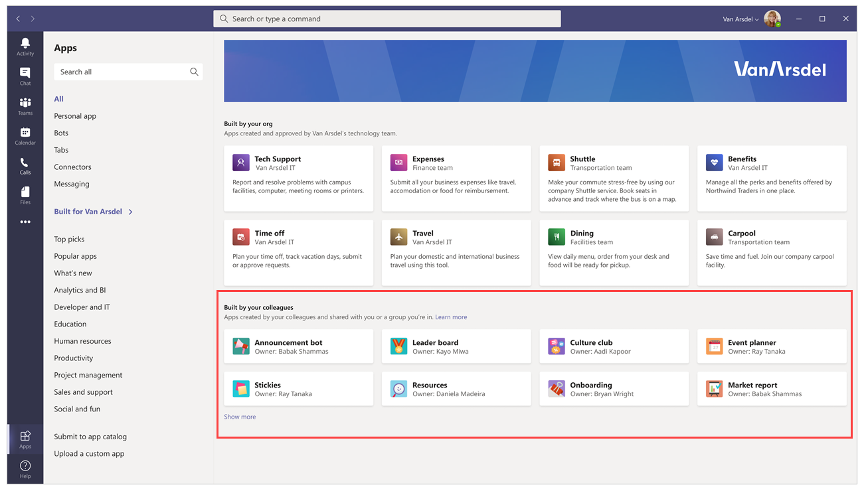Open the Productivity category
This screenshot has height=495, width=868.
(x=74, y=358)
